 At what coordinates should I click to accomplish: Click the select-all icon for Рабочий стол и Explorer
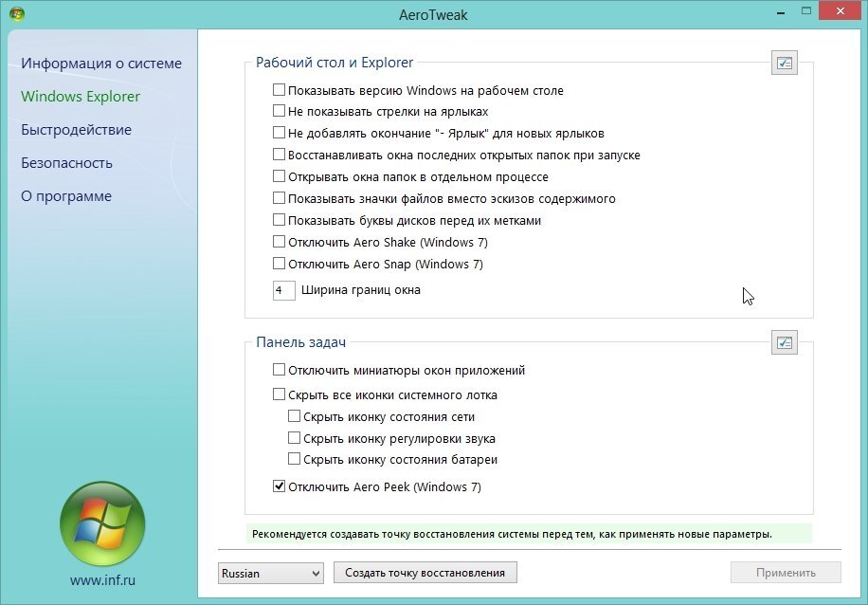[784, 64]
